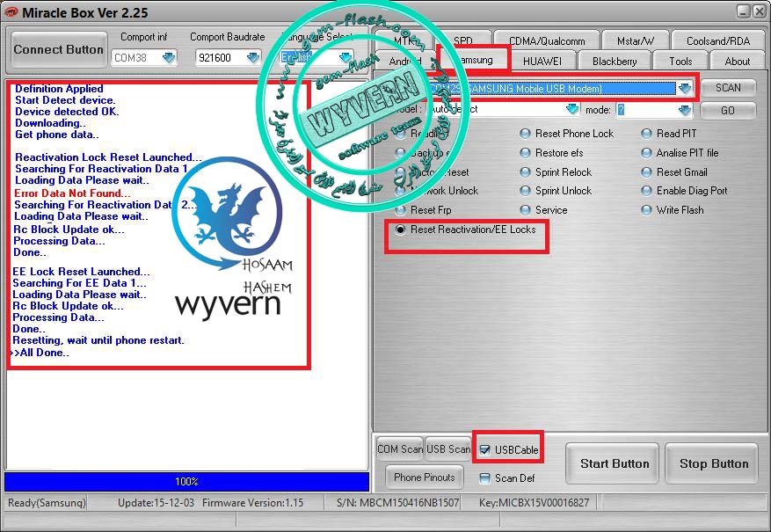Click the Start Button
Image resolution: width=771 pixels, height=532 pixels.
point(612,463)
